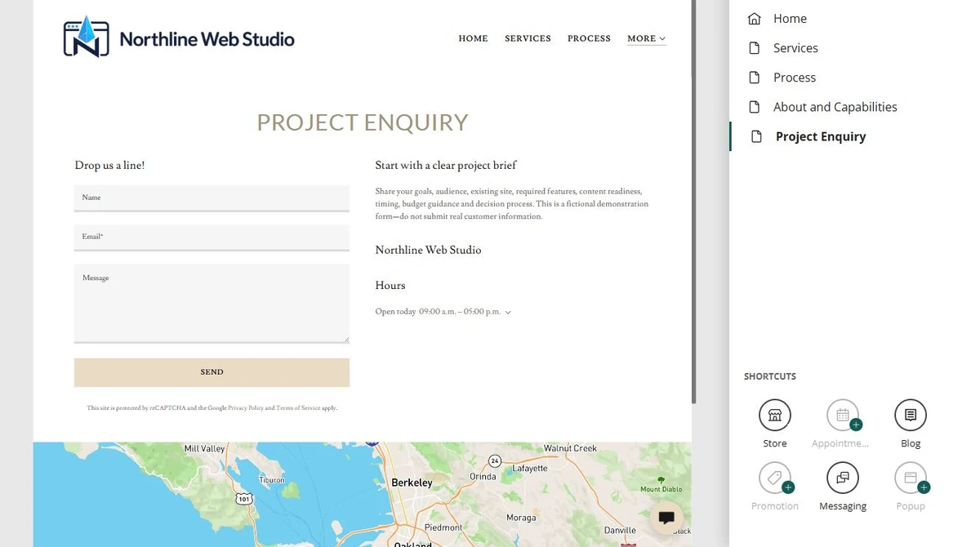Open the Privacy Policy link
This screenshot has height=547, width=980.
click(x=246, y=408)
